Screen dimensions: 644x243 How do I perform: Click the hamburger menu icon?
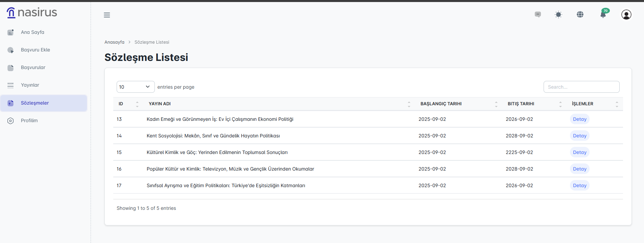point(107,15)
